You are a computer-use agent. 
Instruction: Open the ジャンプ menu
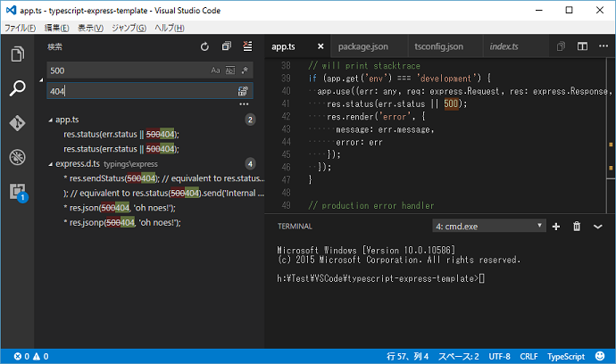(129, 28)
